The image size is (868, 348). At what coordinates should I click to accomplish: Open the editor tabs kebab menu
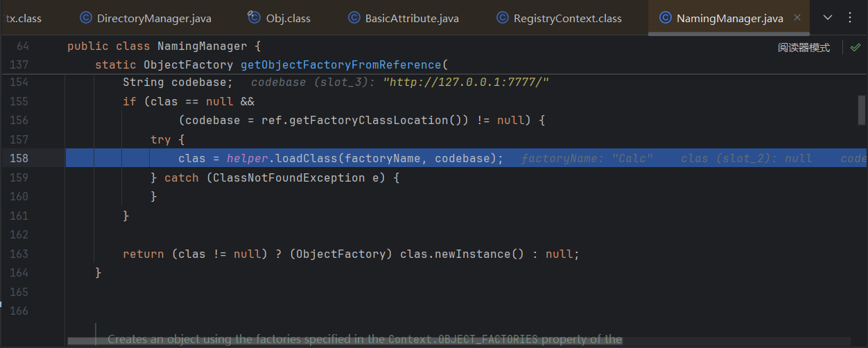click(850, 18)
